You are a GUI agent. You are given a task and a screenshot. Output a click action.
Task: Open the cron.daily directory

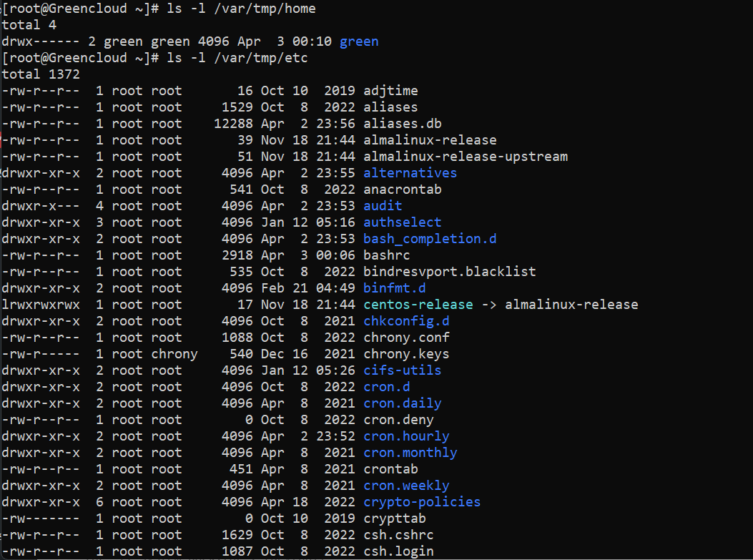tap(402, 403)
